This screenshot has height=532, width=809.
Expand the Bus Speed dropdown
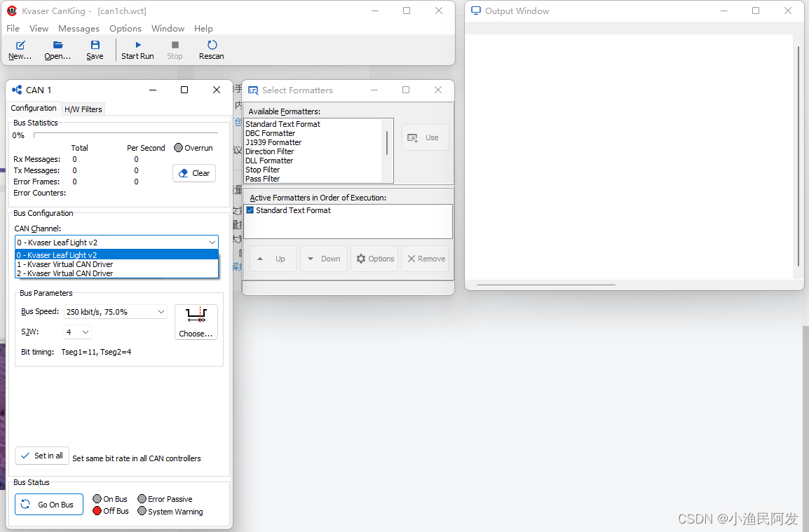tap(161, 312)
